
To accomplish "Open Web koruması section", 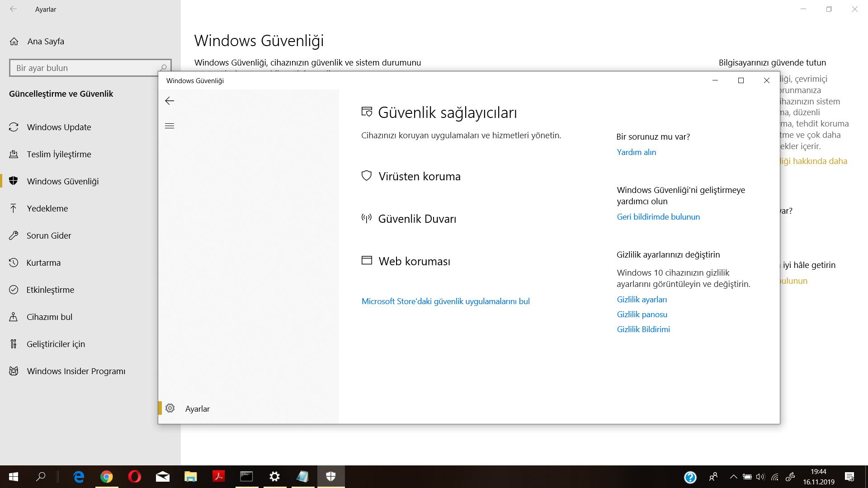I will (x=415, y=261).
